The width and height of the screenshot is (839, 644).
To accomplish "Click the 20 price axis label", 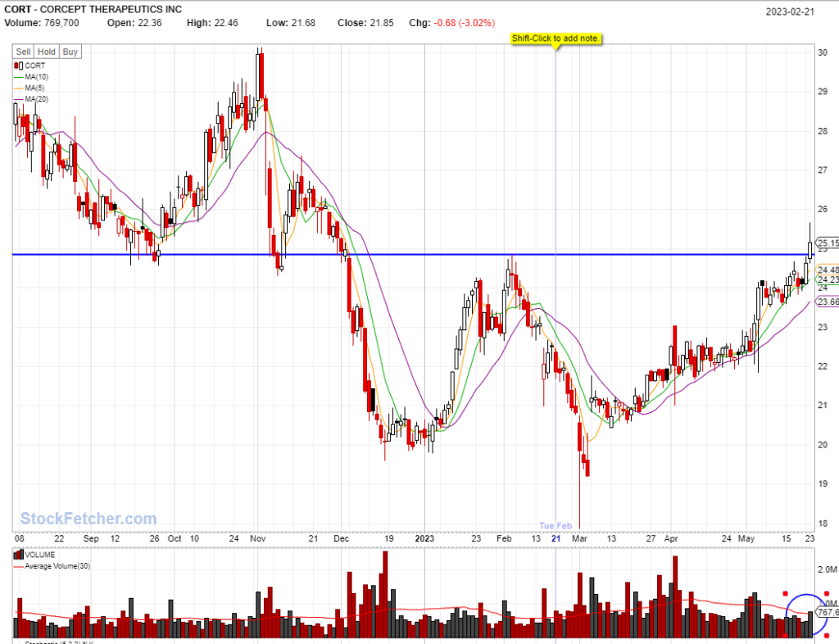I will [823, 444].
